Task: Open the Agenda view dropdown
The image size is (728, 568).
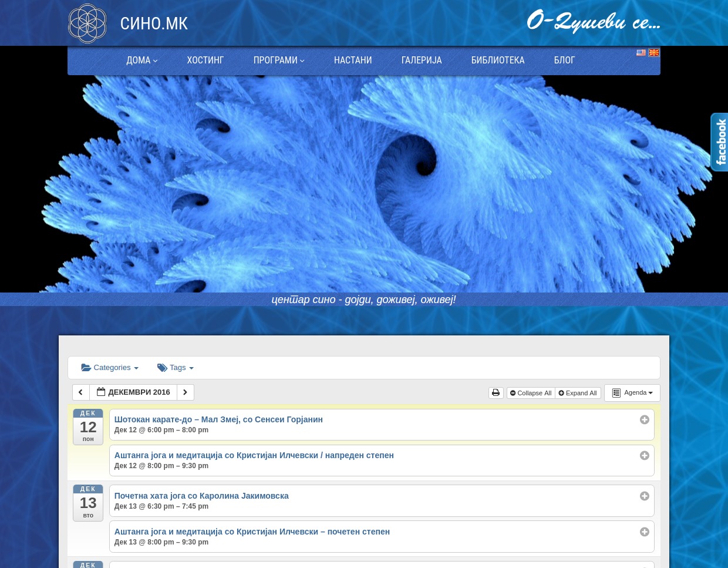Action: point(632,393)
